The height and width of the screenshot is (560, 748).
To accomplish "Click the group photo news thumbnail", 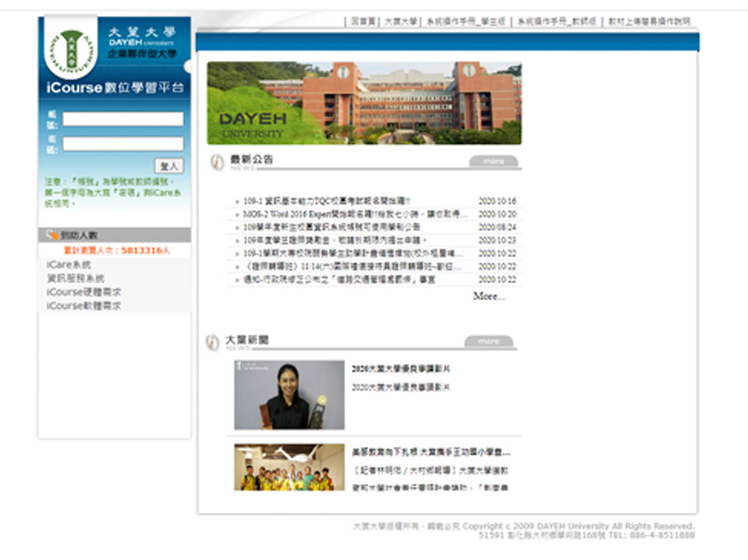I will 289,467.
